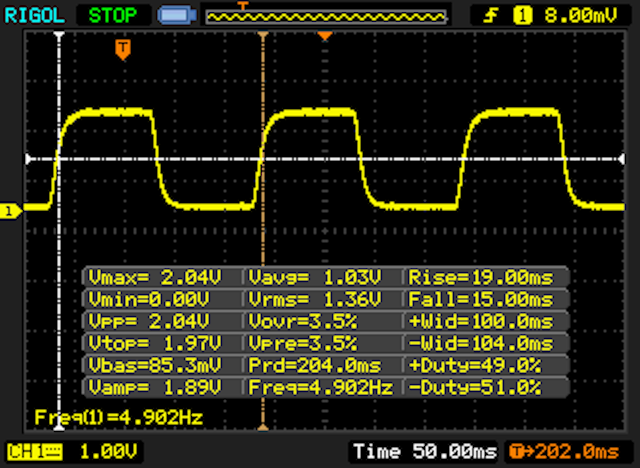Click the -Duty=51.0% measurement
The height and width of the screenshot is (468, 640).
(475, 387)
